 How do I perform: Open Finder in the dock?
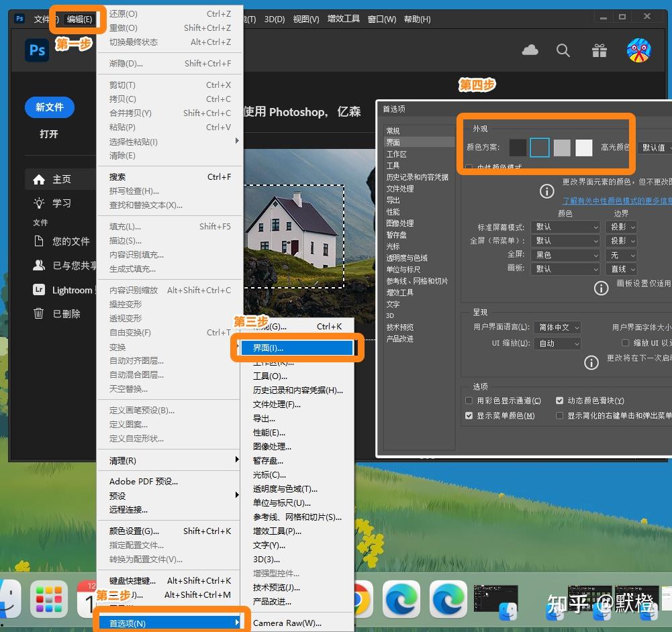point(9,598)
